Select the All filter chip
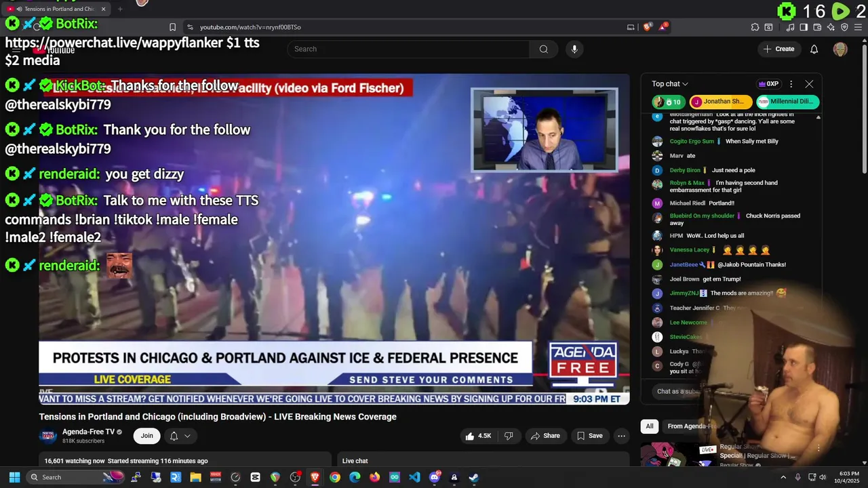The height and width of the screenshot is (488, 868). (650, 426)
